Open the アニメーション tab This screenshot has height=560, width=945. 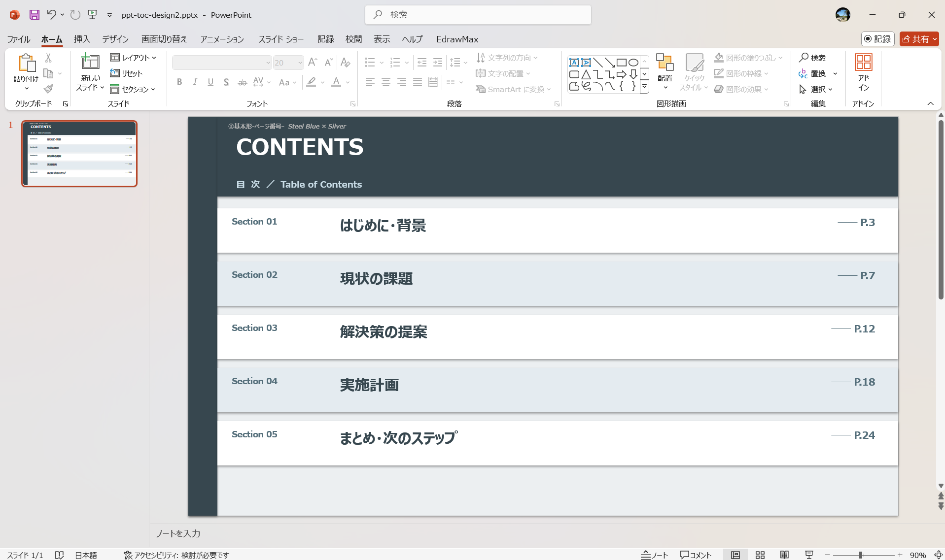[222, 39]
